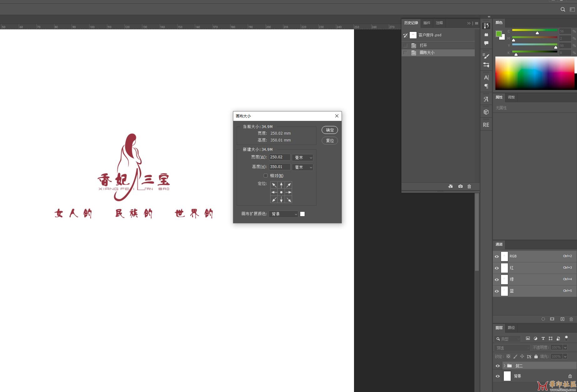Delete current channel trash icon

pos(571,319)
